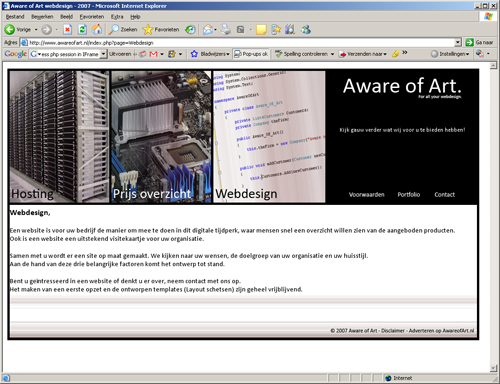Open the Bestand menu
Viewport: 500px width, 384px height.
pyautogui.click(x=15, y=17)
